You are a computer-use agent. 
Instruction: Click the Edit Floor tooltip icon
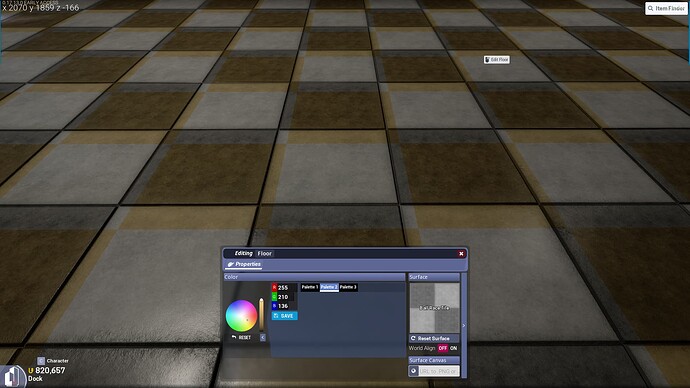pos(488,59)
